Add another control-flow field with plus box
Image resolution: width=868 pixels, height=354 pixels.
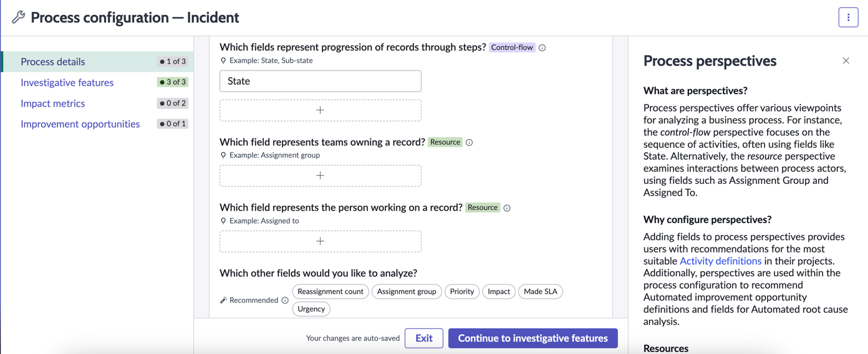pos(321,110)
